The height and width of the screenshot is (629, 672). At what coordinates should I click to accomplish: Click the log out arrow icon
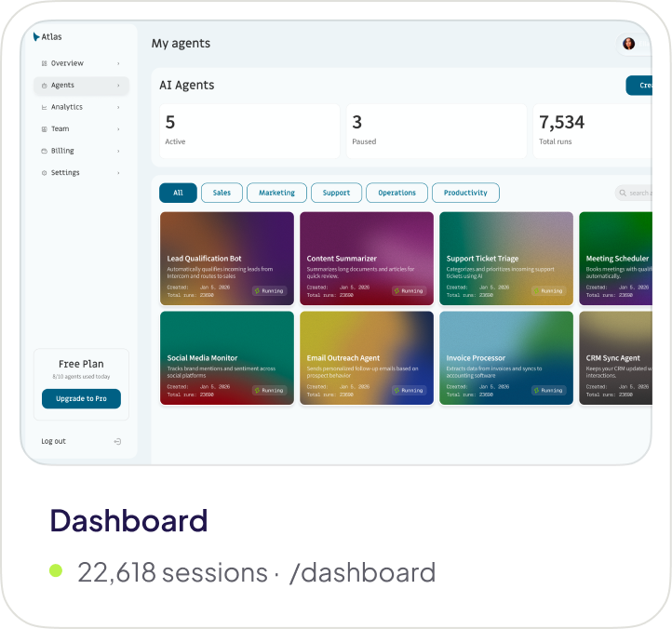(x=117, y=441)
